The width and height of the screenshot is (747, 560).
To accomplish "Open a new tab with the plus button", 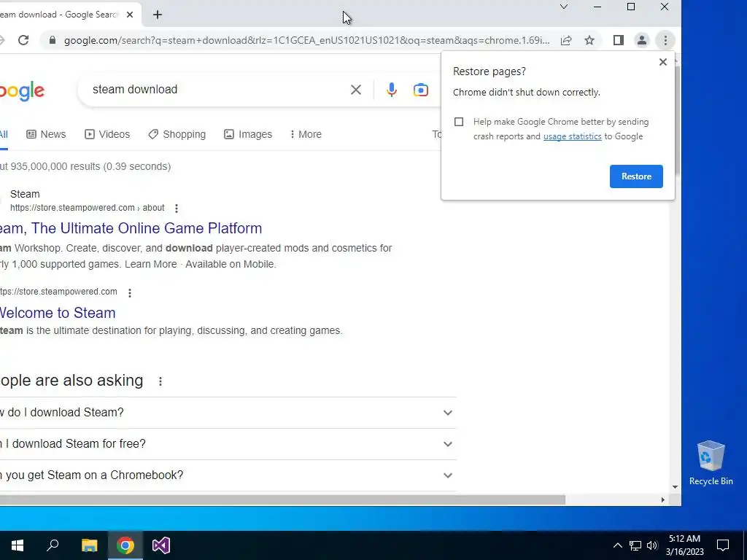I will (158, 15).
